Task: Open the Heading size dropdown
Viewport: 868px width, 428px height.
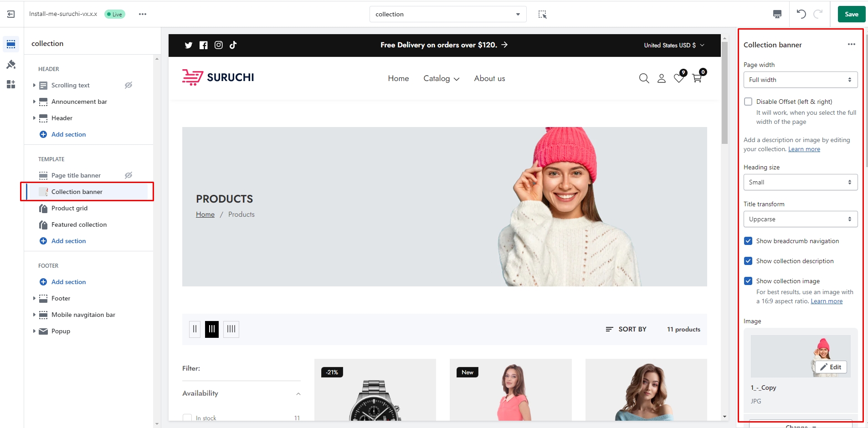Action: point(800,182)
